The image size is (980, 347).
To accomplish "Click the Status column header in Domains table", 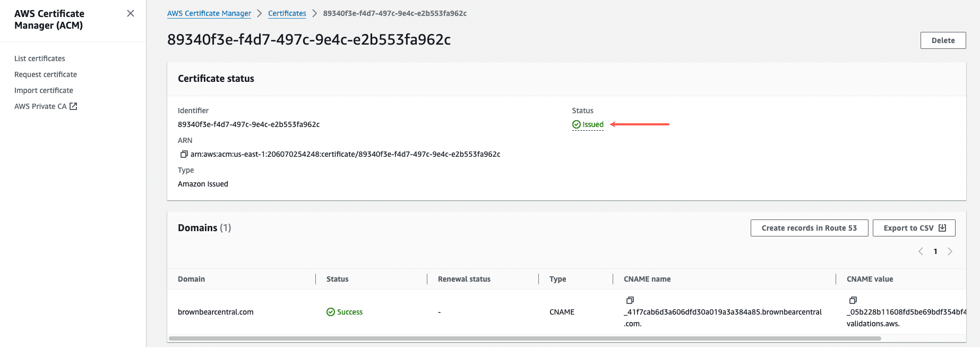I will tap(338, 279).
